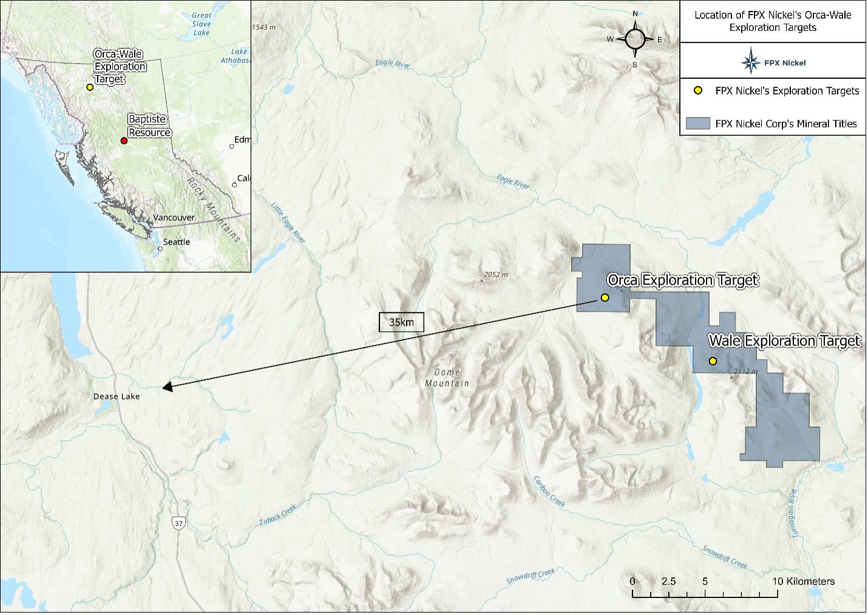Screen dimensions: 868x615
Task: Click the Snowdrift Creek label
Action: (x=531, y=577)
